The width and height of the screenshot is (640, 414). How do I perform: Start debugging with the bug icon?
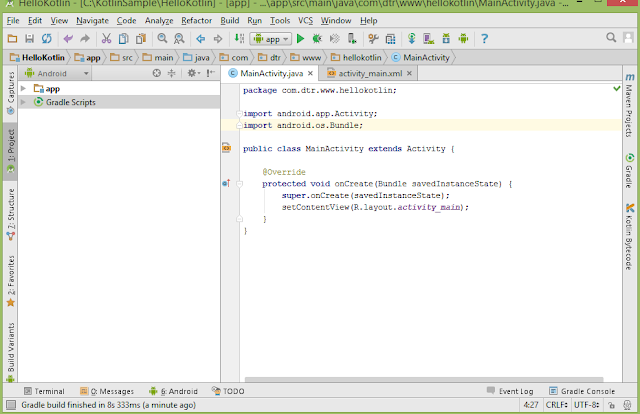[317, 39]
